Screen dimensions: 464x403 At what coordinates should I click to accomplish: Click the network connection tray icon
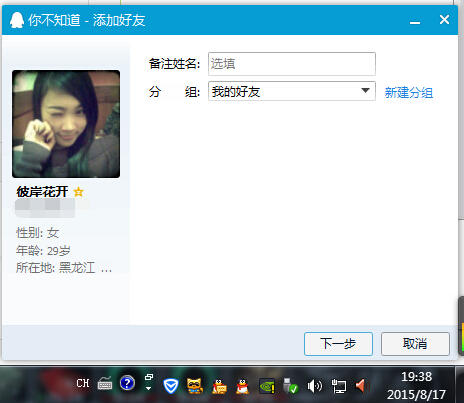(x=339, y=386)
